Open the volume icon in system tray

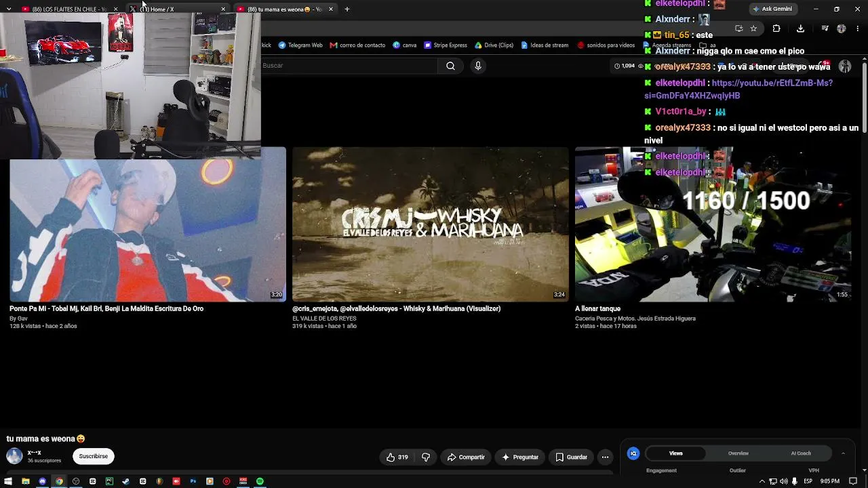point(784,481)
